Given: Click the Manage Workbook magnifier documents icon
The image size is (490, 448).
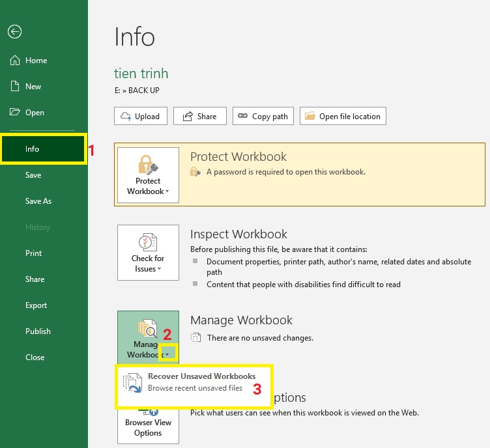Looking at the screenshot, I should click(147, 328).
